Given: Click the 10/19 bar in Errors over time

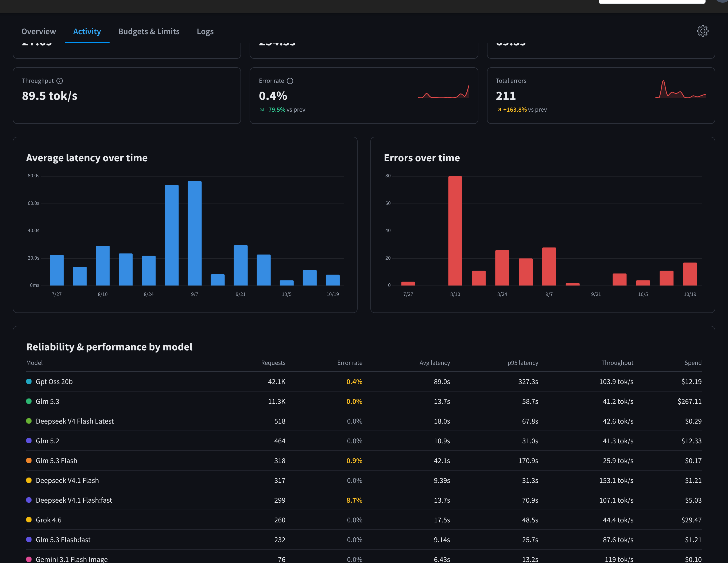Looking at the screenshot, I should click(690, 274).
